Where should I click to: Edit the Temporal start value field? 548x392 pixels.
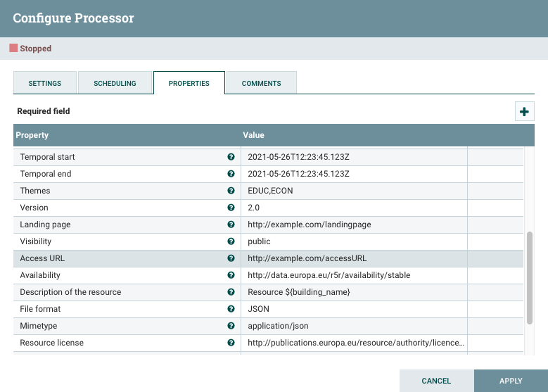pos(354,157)
